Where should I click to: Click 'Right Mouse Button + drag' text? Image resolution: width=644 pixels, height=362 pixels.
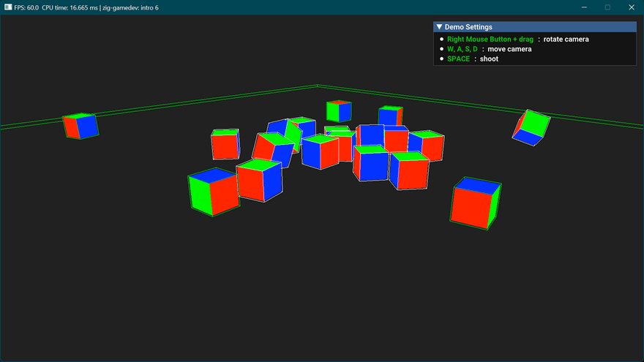[x=490, y=39]
